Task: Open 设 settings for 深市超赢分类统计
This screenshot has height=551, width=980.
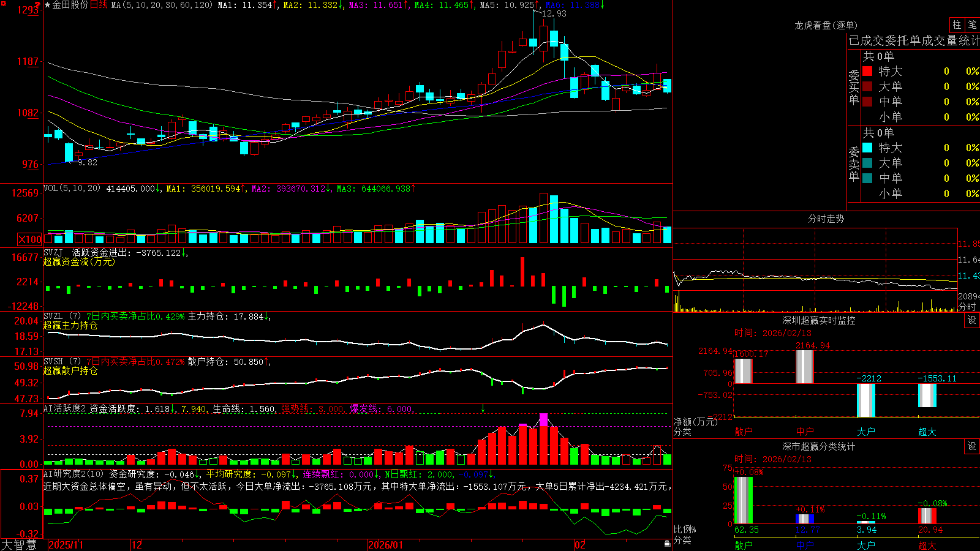Action: (972, 446)
